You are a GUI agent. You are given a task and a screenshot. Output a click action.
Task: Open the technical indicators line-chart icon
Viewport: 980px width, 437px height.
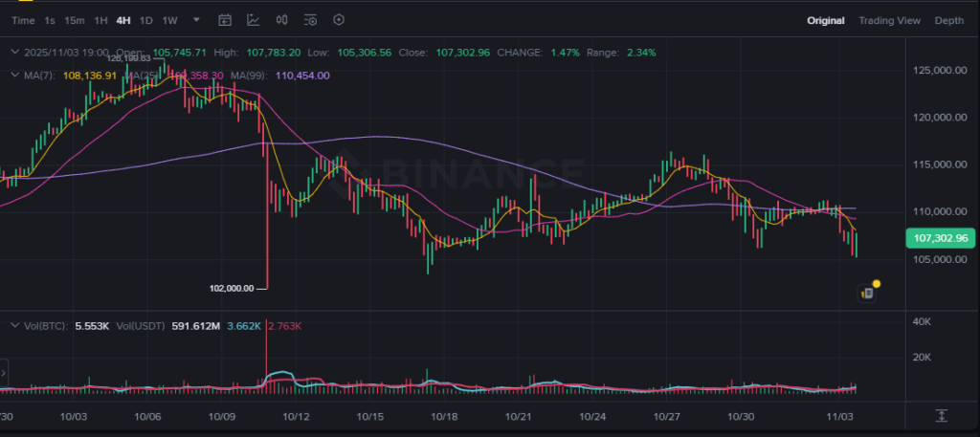click(x=253, y=20)
